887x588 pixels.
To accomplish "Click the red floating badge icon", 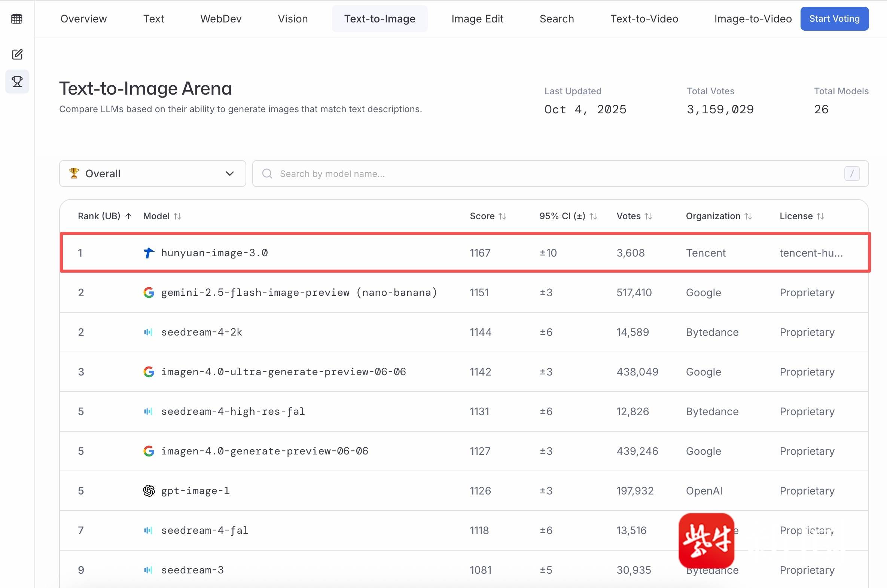I will click(706, 540).
